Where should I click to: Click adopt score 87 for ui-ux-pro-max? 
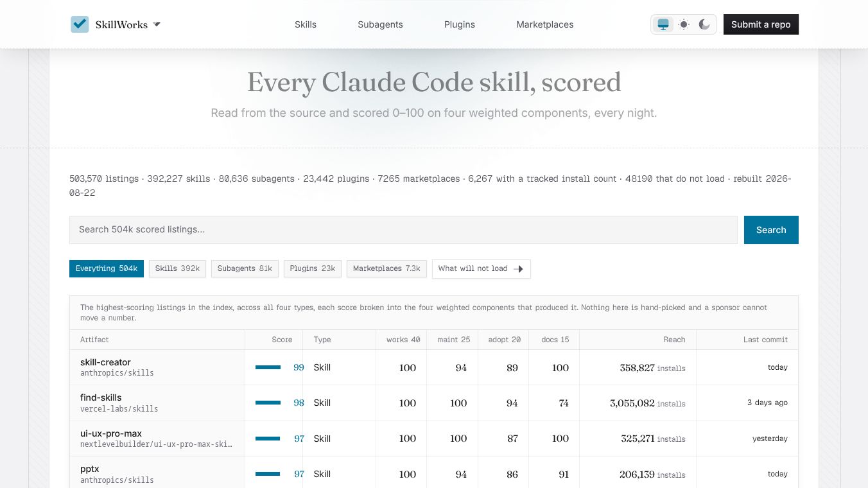coord(512,439)
